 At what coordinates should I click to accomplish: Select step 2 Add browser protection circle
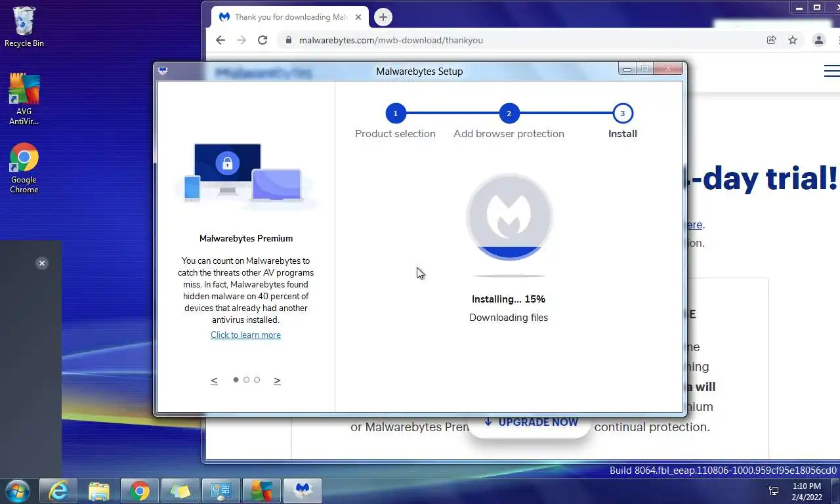coord(509,114)
